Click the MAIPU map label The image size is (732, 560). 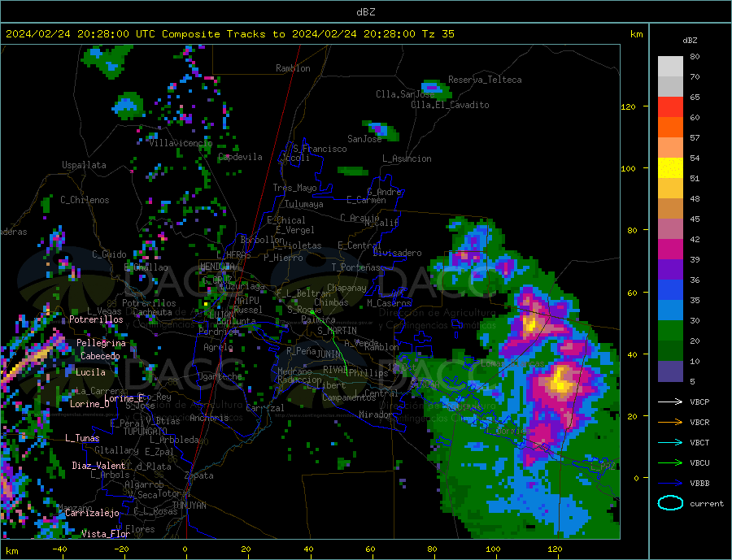point(246,301)
